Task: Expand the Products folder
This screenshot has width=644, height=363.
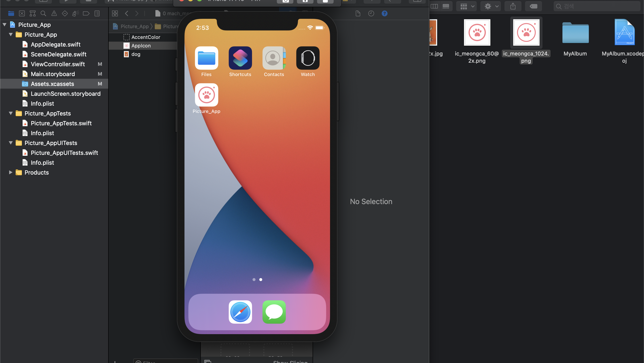Action: pos(11,172)
